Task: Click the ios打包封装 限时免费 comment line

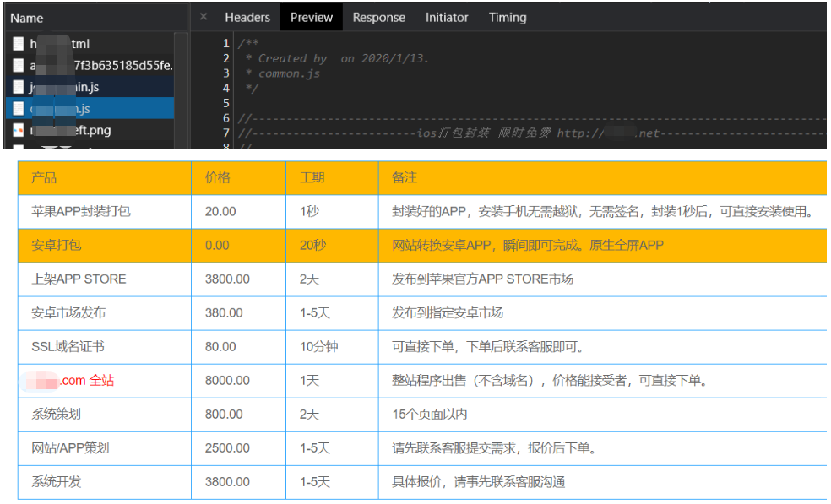Action: (x=531, y=133)
